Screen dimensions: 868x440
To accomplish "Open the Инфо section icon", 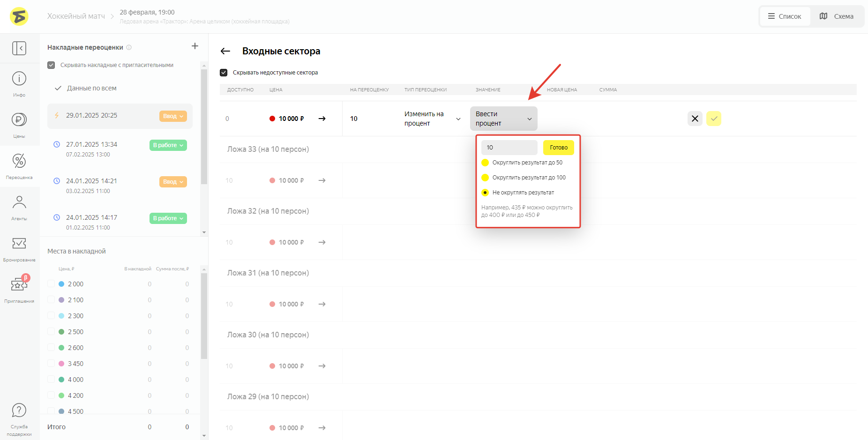I will point(19,79).
